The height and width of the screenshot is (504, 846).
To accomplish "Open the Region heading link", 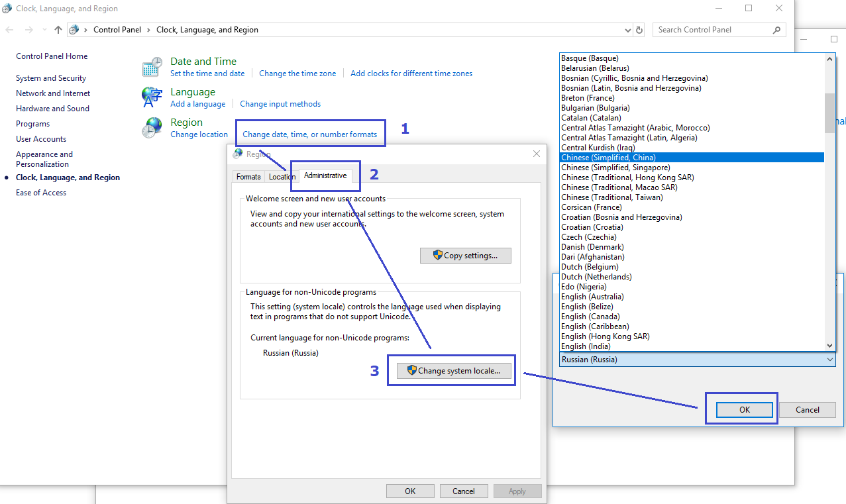I will coord(186,123).
